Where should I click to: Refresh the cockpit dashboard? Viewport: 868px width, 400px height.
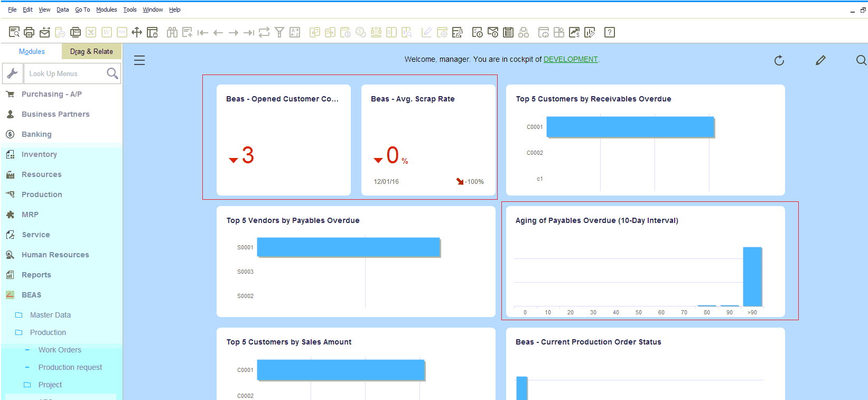coord(779,60)
